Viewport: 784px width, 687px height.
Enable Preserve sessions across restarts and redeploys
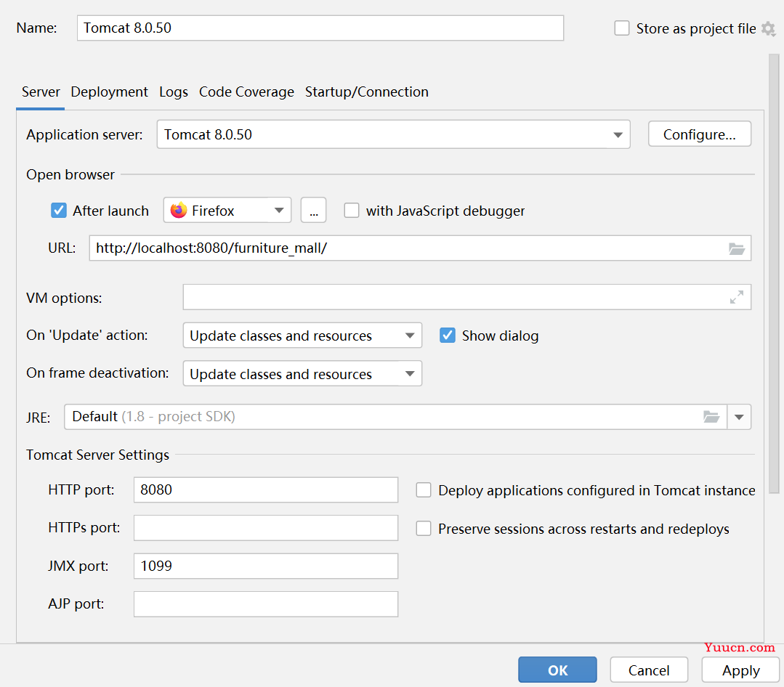pyautogui.click(x=424, y=529)
